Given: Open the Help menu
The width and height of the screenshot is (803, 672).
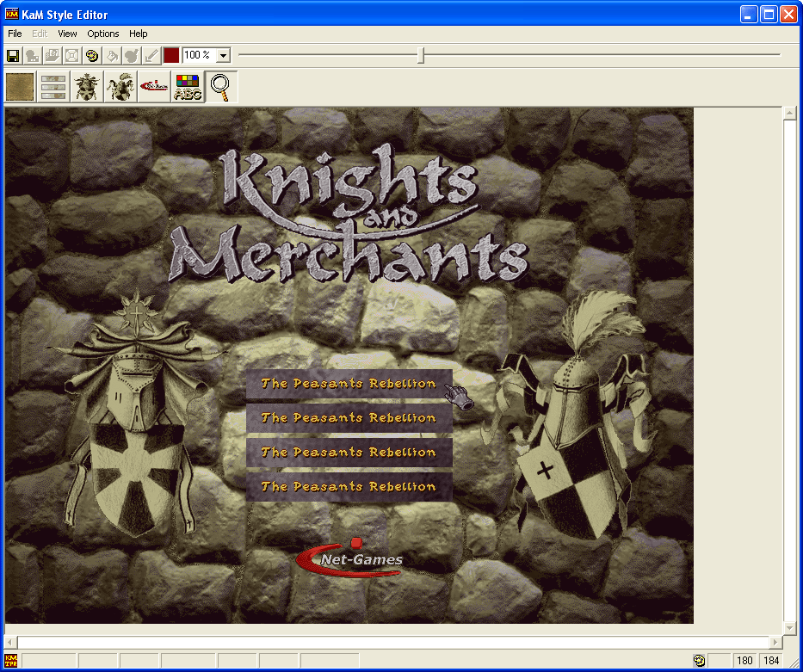Looking at the screenshot, I should [x=139, y=34].
